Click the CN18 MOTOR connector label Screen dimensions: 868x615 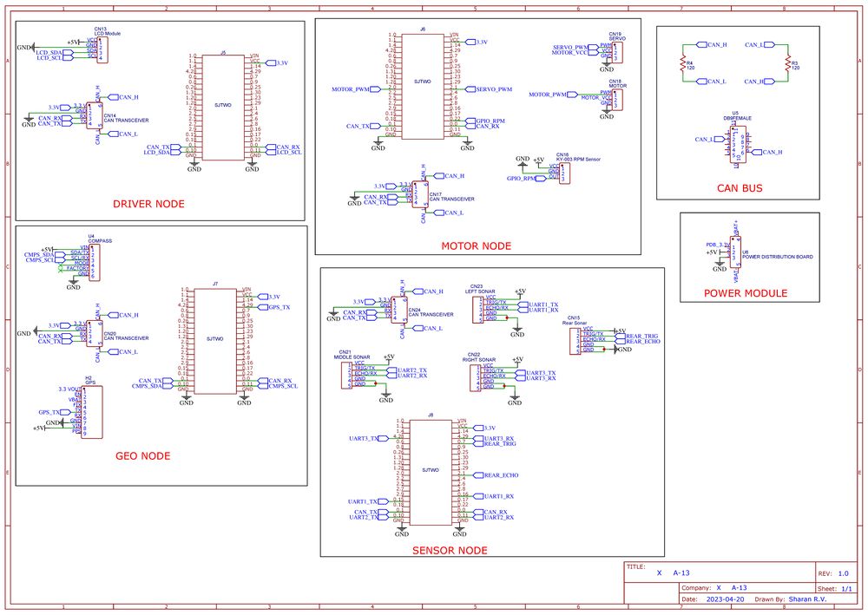618,83
